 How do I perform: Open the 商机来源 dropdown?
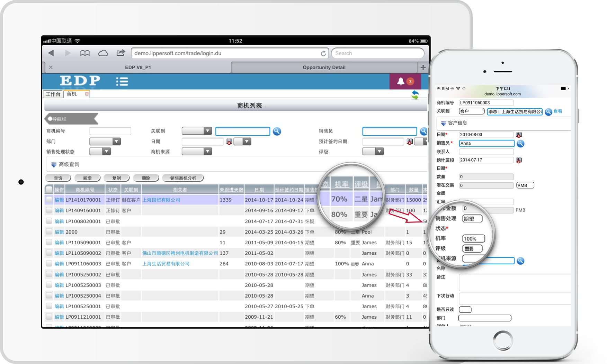click(x=197, y=152)
